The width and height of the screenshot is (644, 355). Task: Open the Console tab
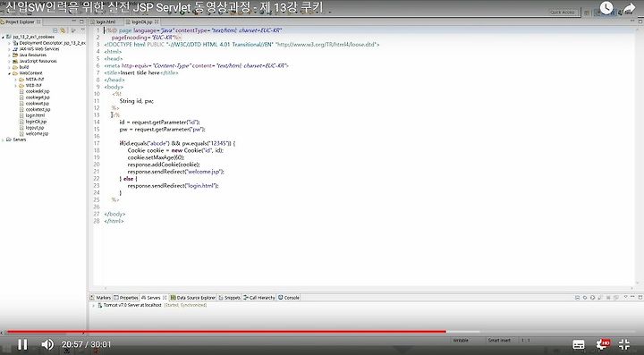point(289,298)
